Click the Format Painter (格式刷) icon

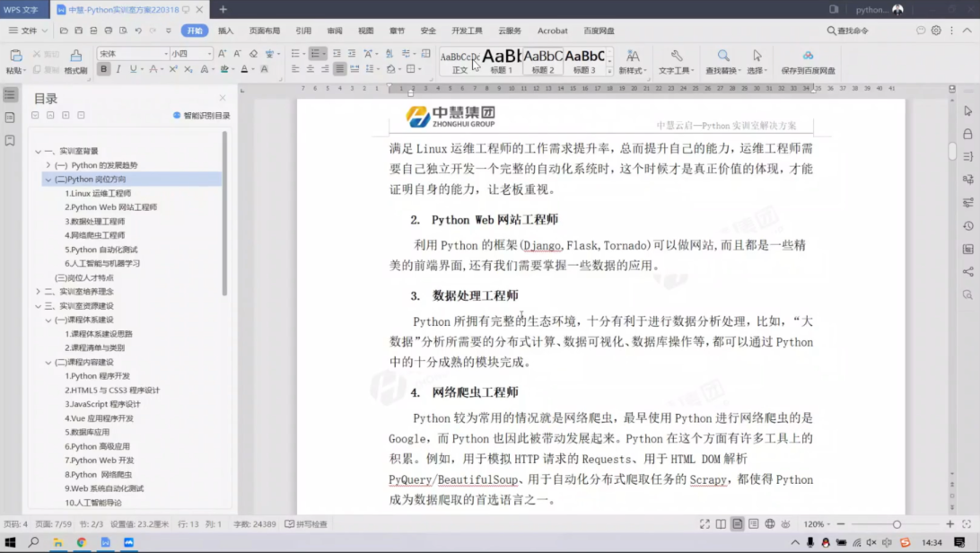[75, 56]
